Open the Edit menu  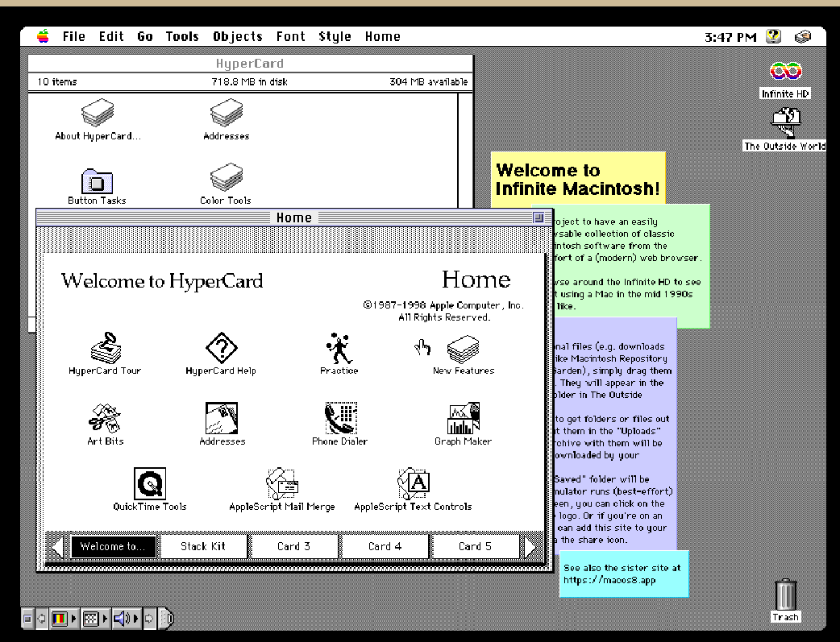111,36
